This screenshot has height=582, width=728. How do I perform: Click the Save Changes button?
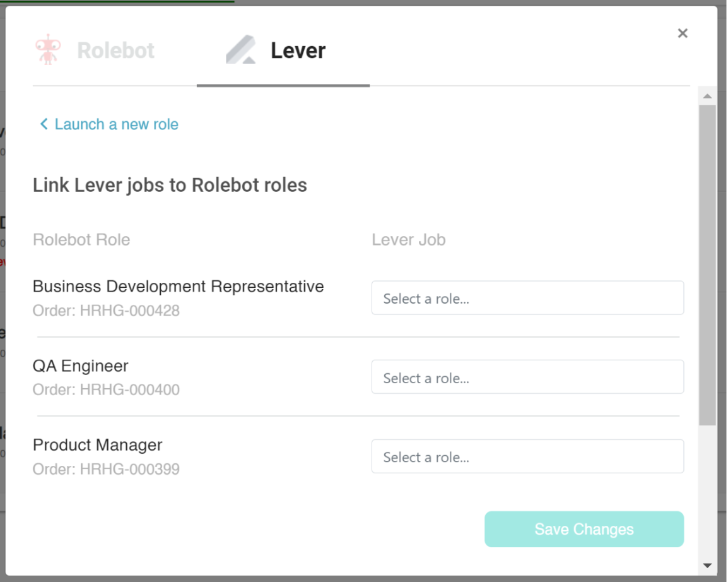coord(584,529)
